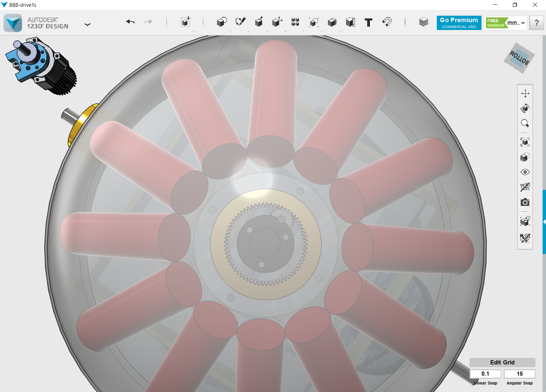Screen dimensions: 546x392
Task: Expand the collapsed side panel arrow
Action: (x=544, y=222)
